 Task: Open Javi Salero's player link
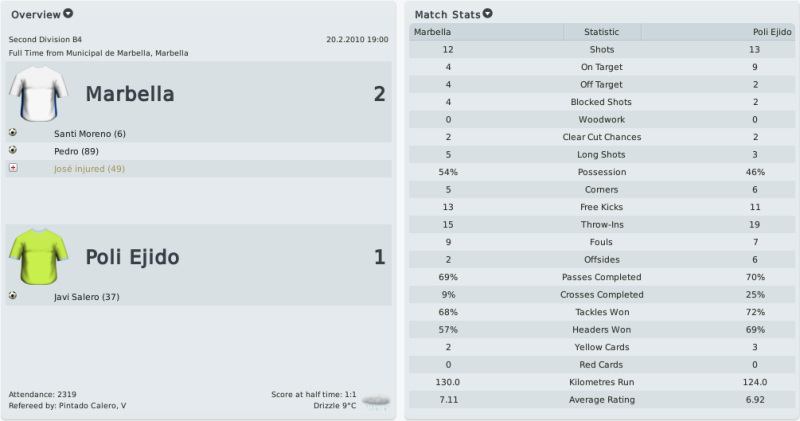pyautogui.click(x=87, y=296)
